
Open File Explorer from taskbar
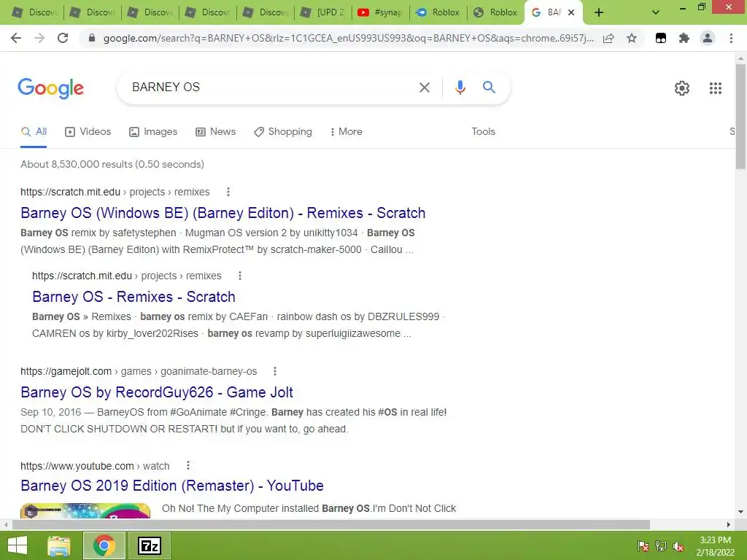(x=59, y=545)
